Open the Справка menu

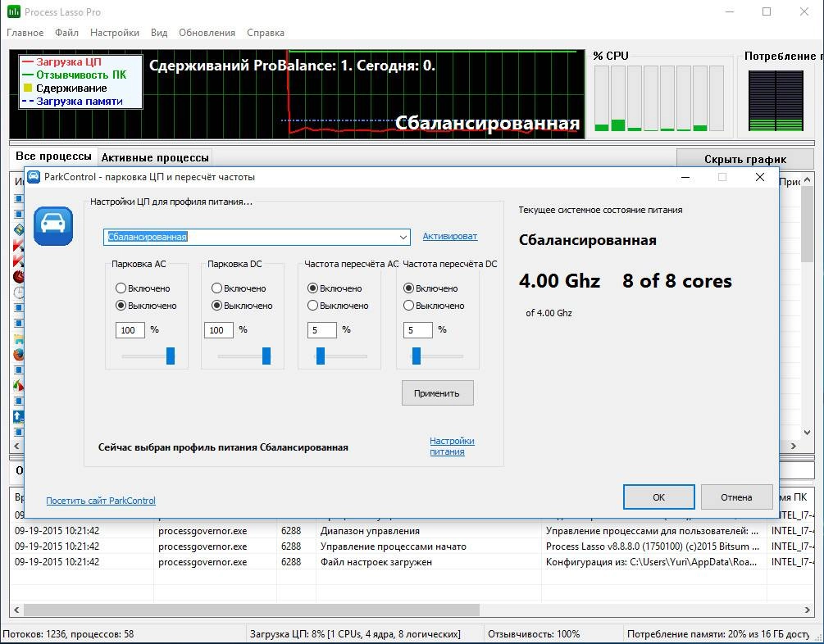tap(266, 33)
